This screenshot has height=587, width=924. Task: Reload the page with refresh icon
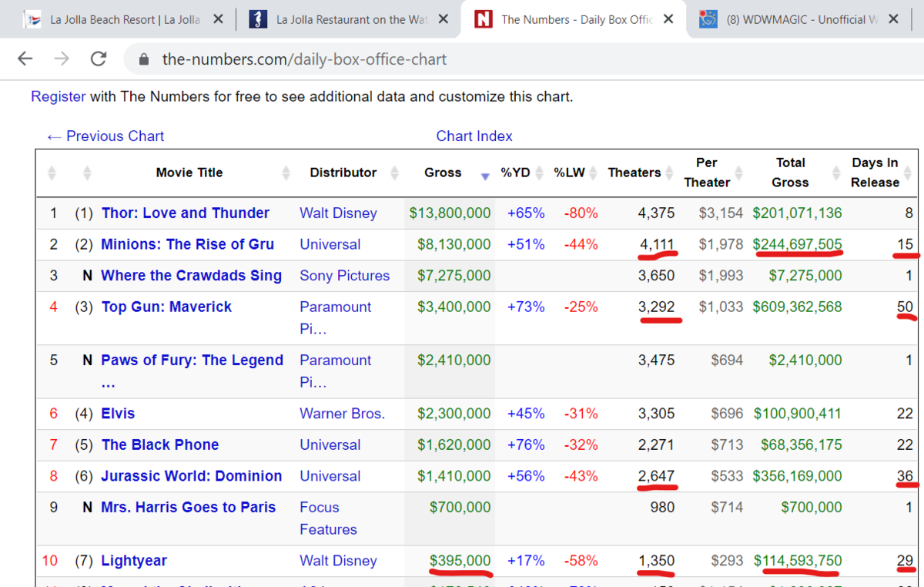99,59
